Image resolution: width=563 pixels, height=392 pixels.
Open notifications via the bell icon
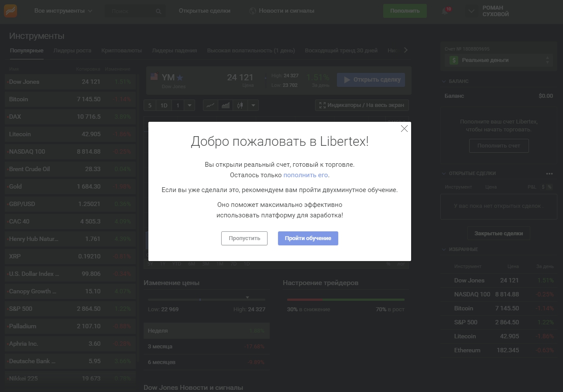pos(444,12)
